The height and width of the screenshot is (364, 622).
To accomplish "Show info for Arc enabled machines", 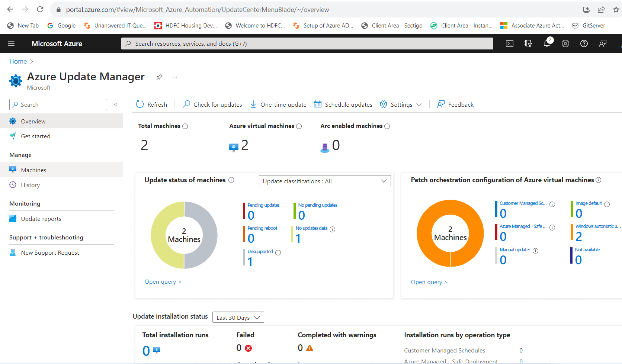I will [387, 126].
